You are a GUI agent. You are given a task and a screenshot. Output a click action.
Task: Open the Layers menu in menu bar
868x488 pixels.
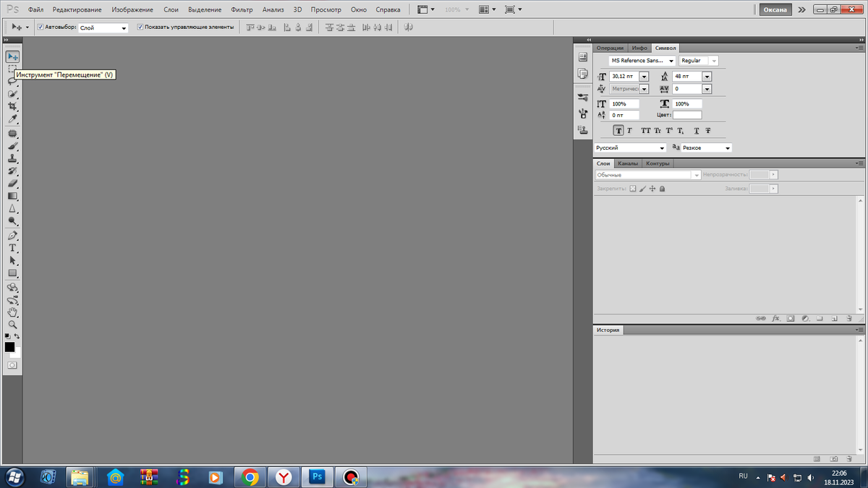pyautogui.click(x=171, y=10)
